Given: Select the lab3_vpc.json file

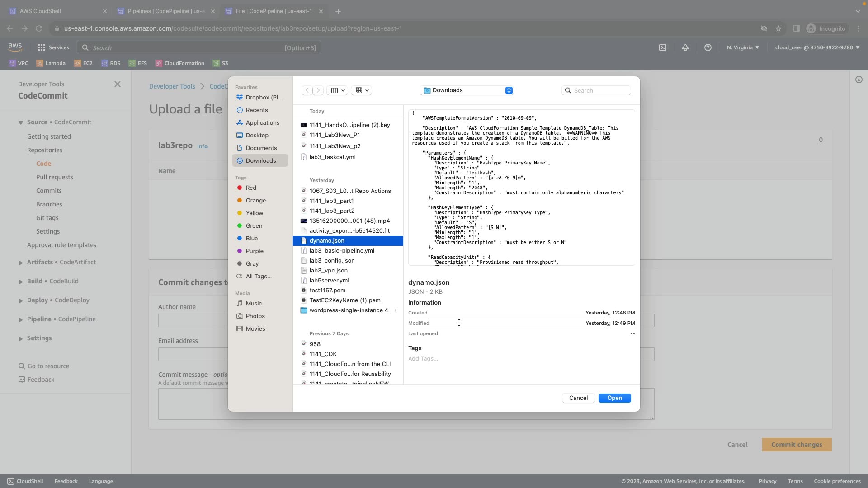Looking at the screenshot, I should tap(328, 270).
